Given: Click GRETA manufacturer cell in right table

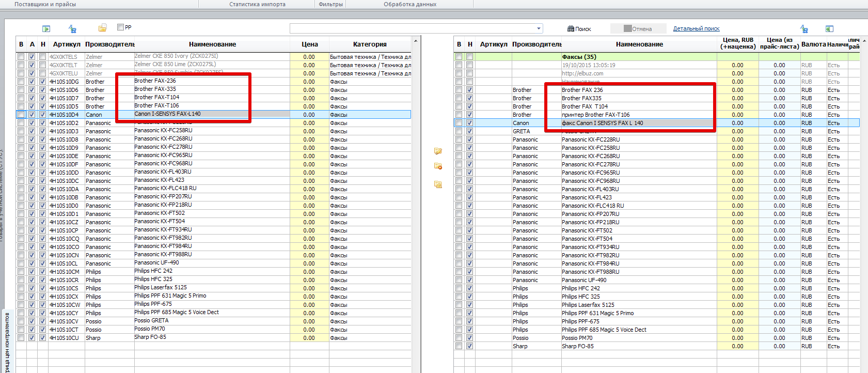Looking at the screenshot, I should coord(521,131).
